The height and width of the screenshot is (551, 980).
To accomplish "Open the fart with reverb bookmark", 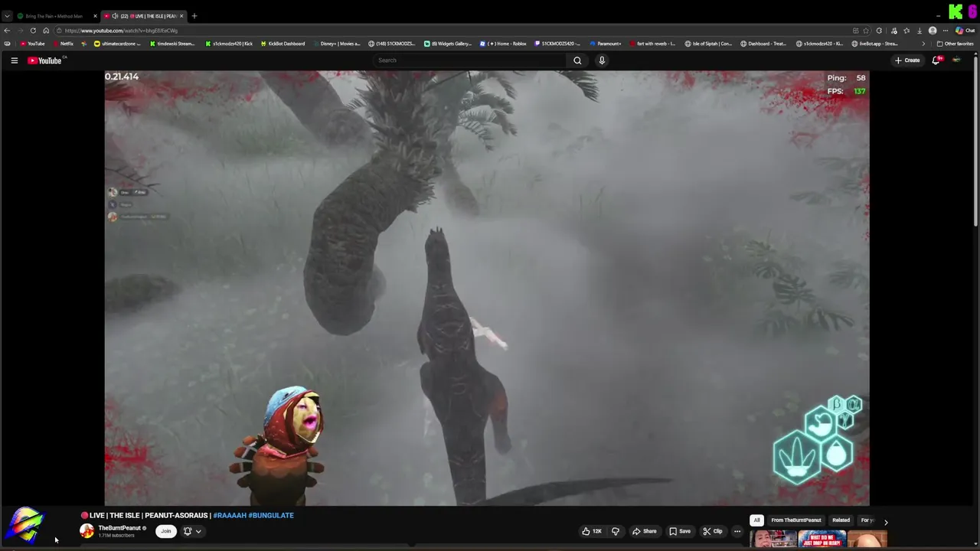I will point(652,44).
